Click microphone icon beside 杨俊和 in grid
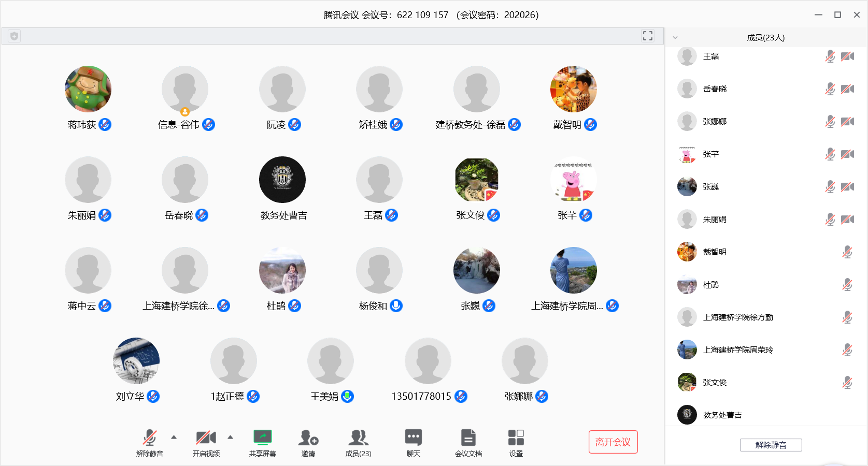 396,306
